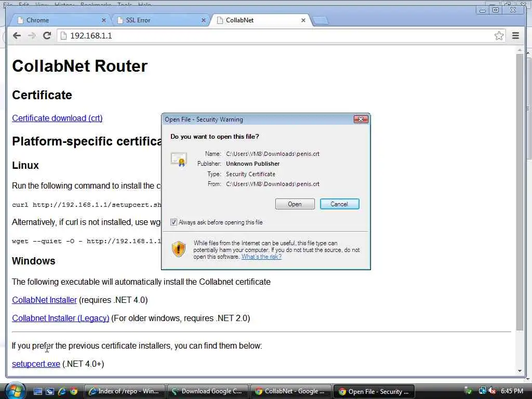Select Open File - Security taskbar button
This screenshot has width=532, height=399.
point(374,391)
